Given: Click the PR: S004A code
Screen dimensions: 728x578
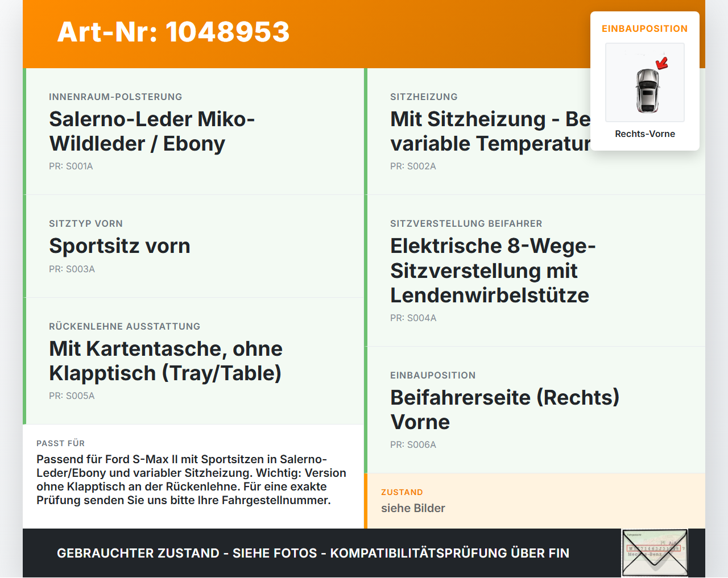Looking at the screenshot, I should click(413, 318).
